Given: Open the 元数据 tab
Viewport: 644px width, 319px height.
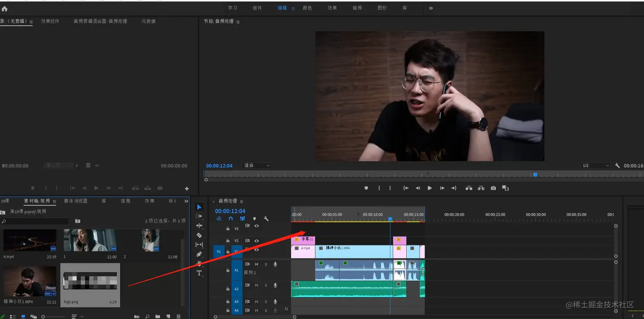Looking at the screenshot, I should click(x=149, y=21).
